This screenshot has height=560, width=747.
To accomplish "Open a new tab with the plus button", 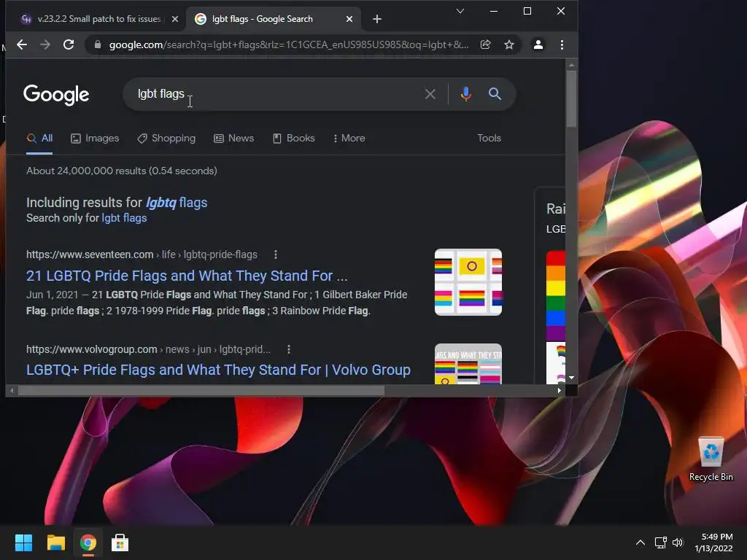I will tap(377, 19).
